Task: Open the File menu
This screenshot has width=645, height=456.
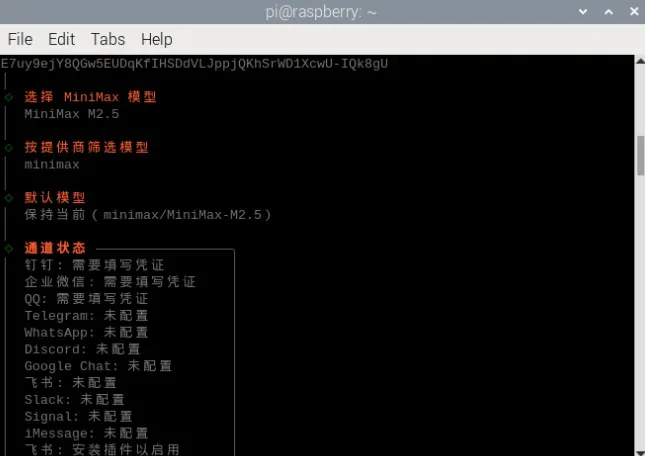Action: pos(20,39)
